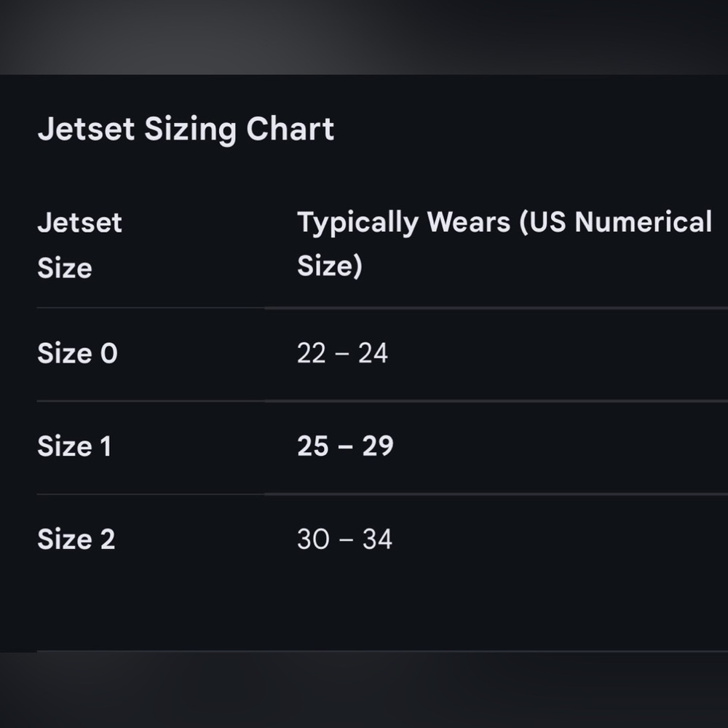Click the word Chart in the title

coord(290,129)
